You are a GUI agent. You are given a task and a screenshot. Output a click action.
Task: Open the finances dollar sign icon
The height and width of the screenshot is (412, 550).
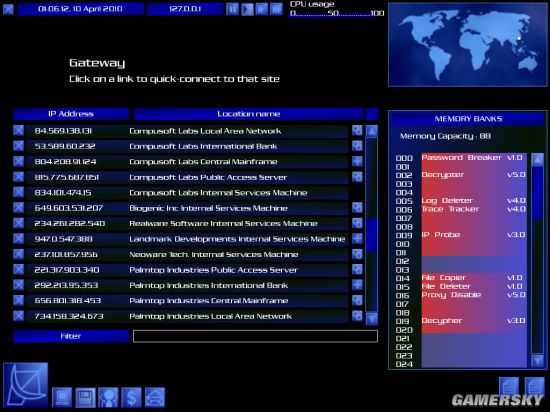tap(132, 397)
